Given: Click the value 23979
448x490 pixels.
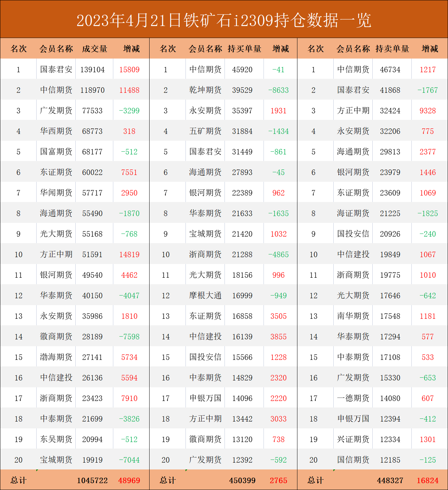Looking at the screenshot, I should click(x=390, y=172).
